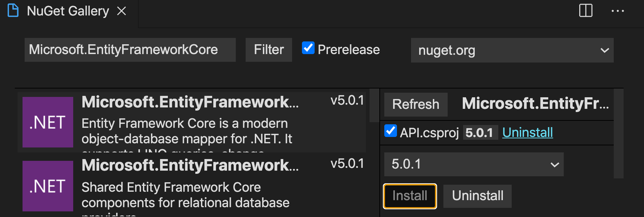The height and width of the screenshot is (217, 644).
Task: Select the first Microsoft.EntityFramework package row
Action: click(192, 122)
